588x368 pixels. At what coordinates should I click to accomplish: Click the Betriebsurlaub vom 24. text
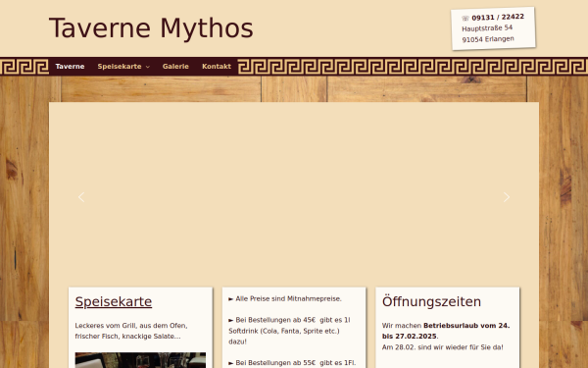pos(446,331)
